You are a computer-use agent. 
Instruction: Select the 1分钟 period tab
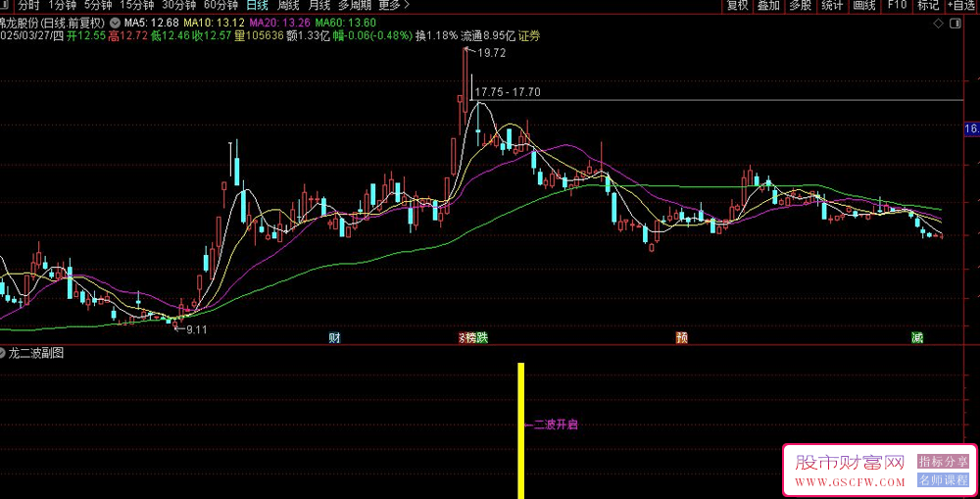point(62,6)
